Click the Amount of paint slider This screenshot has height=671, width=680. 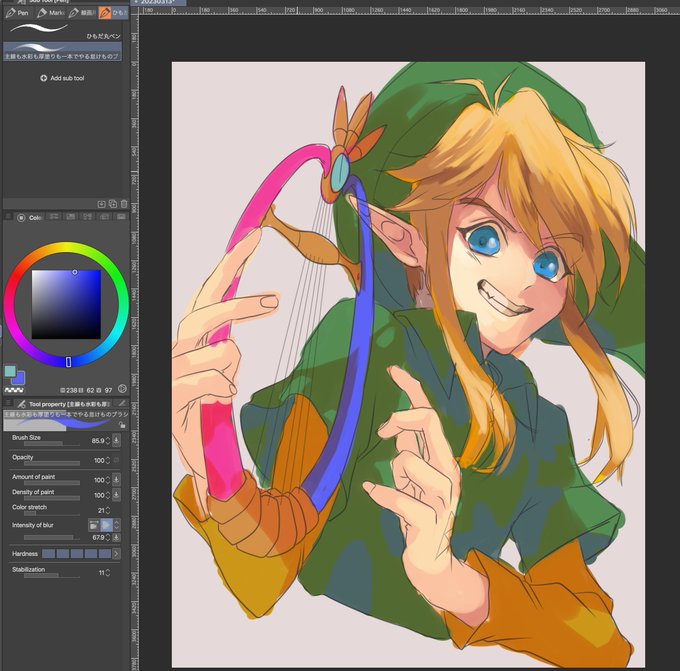point(52,483)
